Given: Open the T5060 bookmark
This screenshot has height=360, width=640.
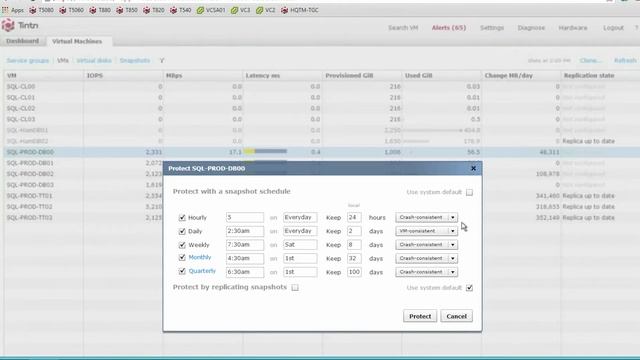Looking at the screenshot, I should pos(71,10).
